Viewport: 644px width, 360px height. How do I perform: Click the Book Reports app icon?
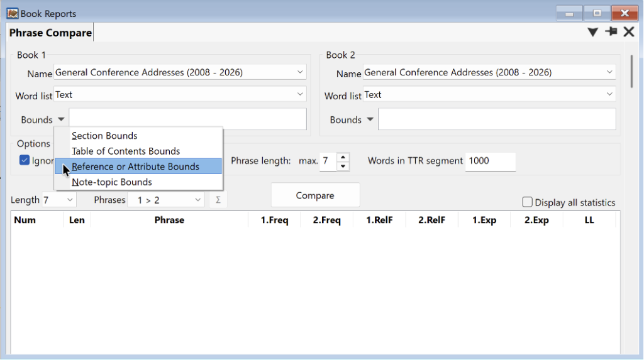pyautogui.click(x=13, y=14)
